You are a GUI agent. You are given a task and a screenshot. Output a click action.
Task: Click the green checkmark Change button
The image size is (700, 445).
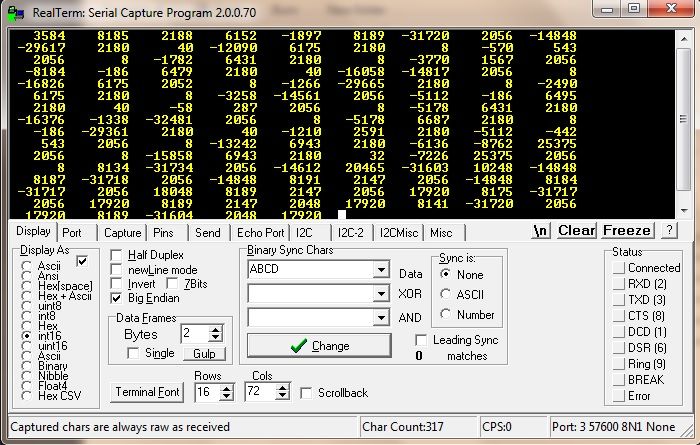pos(319,345)
